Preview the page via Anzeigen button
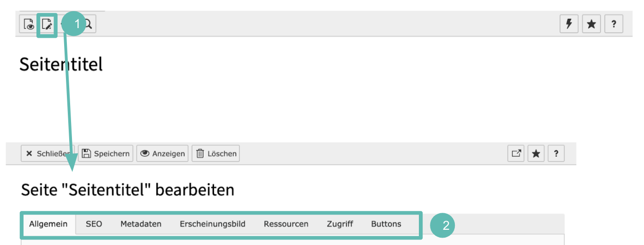This screenshot has height=245, width=644. coord(162,154)
